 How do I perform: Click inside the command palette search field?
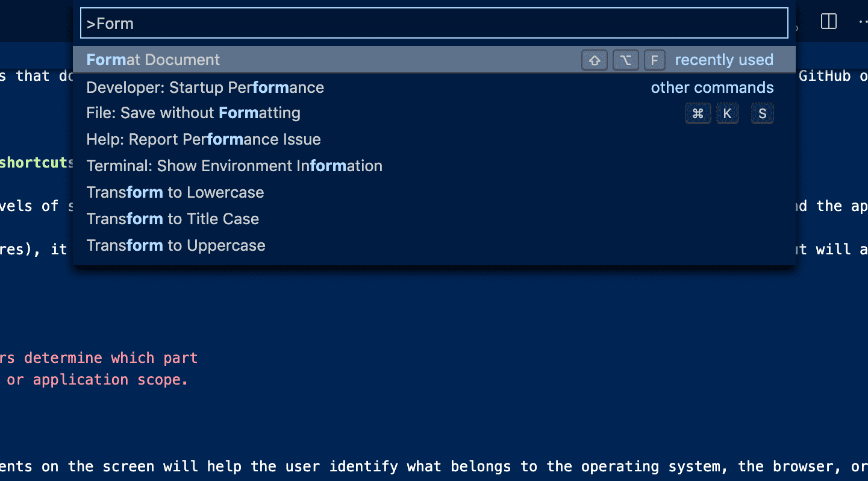[434, 24]
